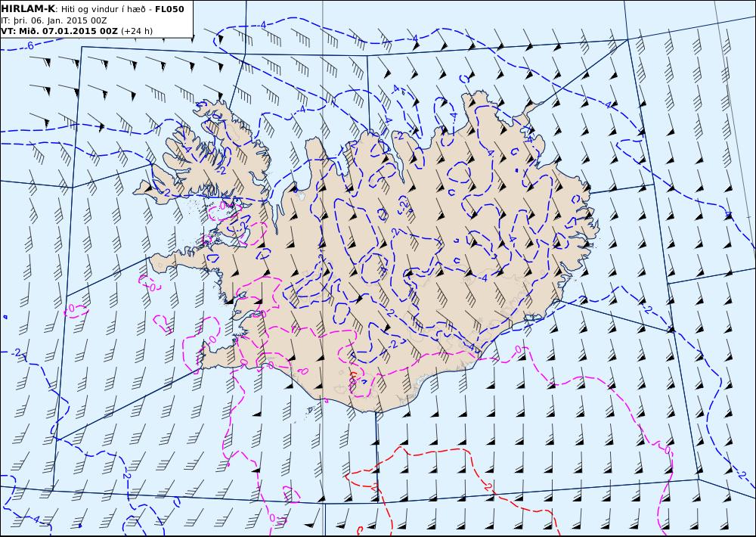Click the 'VT: Mið. 07.01.2015 00Z' valid time
The image size is (756, 537).
[59, 31]
